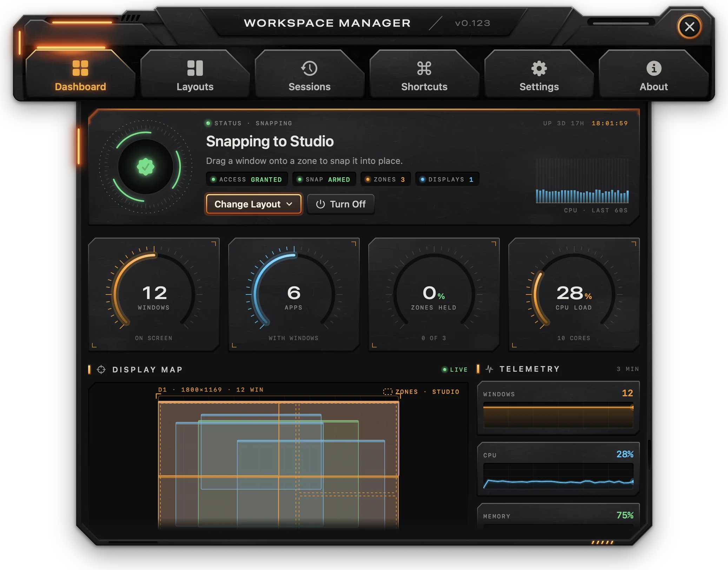Open the Settings tab

(539, 74)
